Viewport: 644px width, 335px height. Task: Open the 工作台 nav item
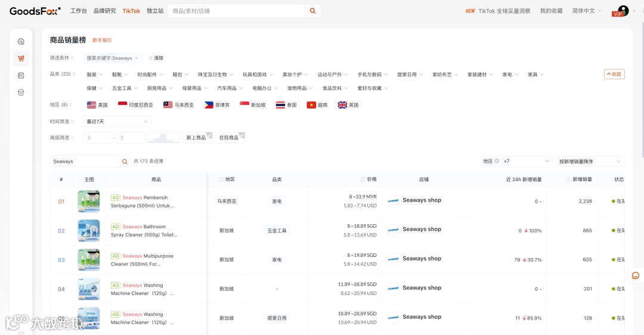click(x=79, y=11)
